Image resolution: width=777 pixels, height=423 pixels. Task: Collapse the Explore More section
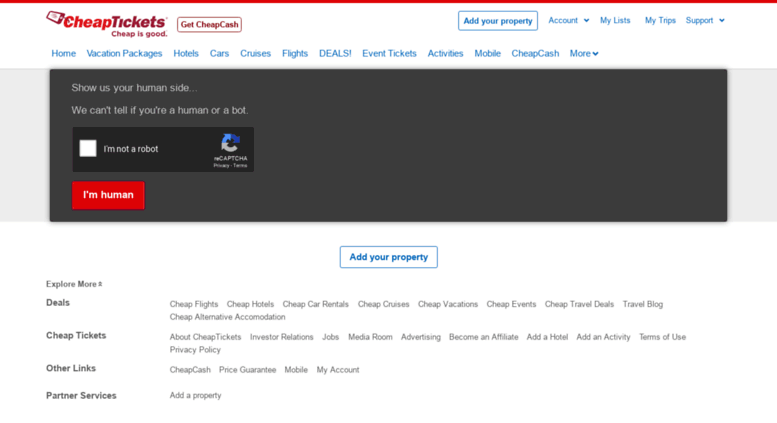click(74, 284)
